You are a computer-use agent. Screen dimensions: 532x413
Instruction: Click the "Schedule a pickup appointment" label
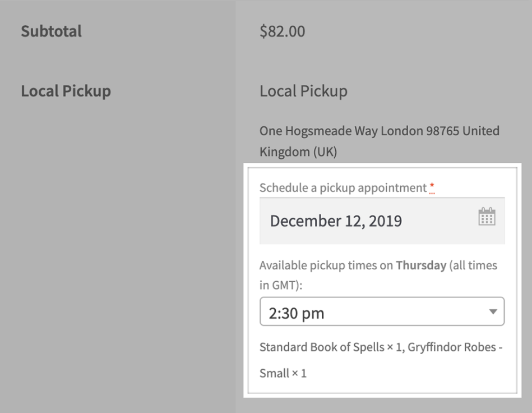click(x=343, y=188)
